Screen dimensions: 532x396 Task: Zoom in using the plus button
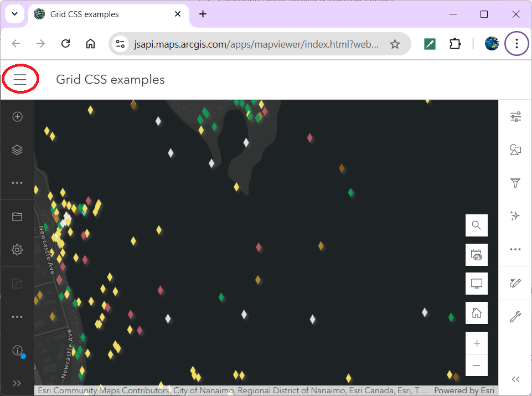coord(476,342)
